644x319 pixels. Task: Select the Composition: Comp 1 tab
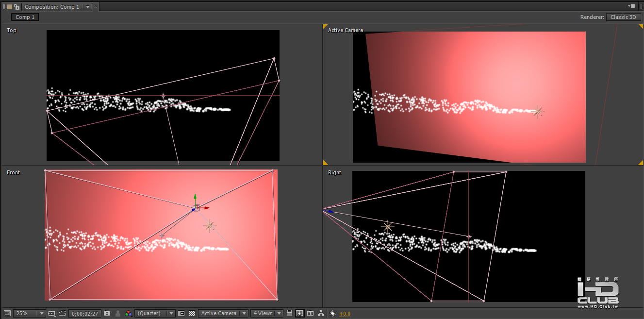pyautogui.click(x=52, y=7)
